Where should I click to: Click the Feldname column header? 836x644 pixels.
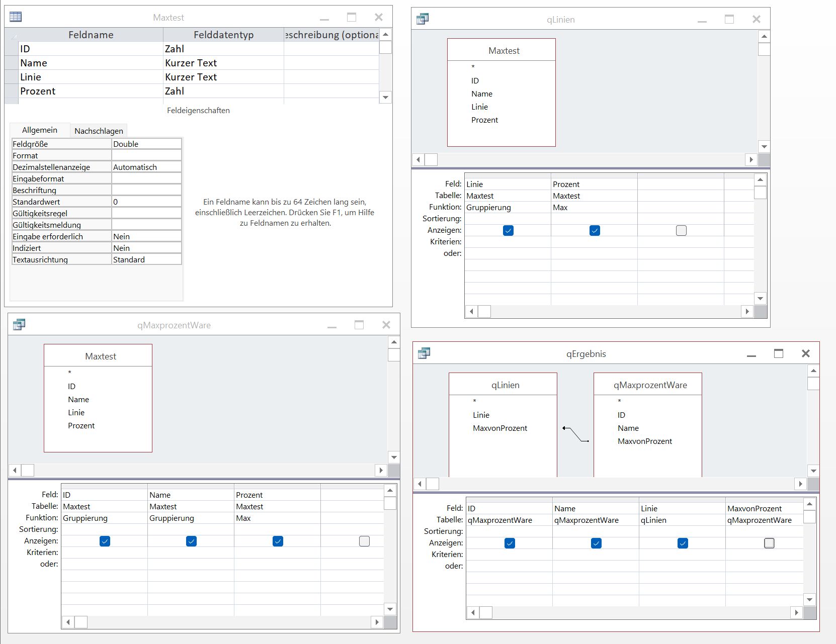[91, 35]
